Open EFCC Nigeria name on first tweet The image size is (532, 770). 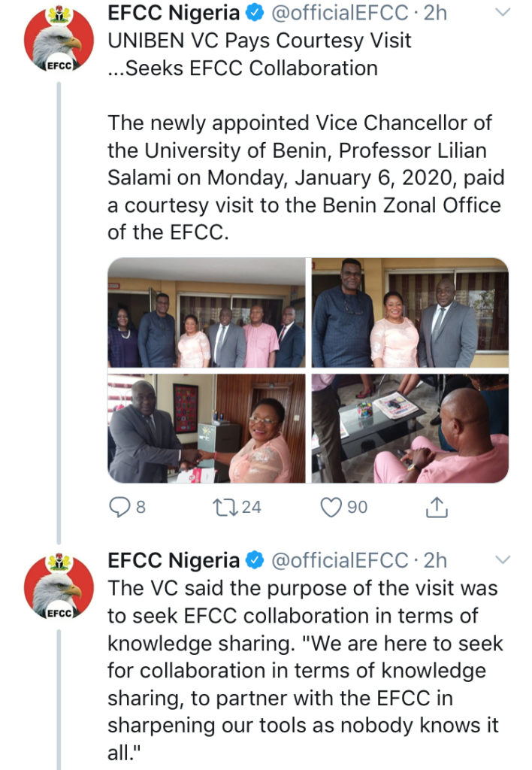click(174, 14)
